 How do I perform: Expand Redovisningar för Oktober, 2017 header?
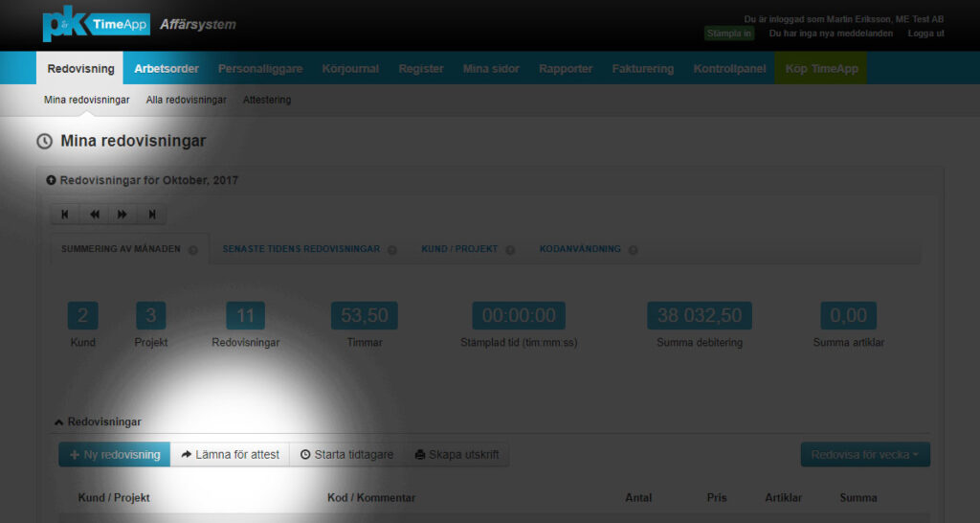(x=52, y=180)
